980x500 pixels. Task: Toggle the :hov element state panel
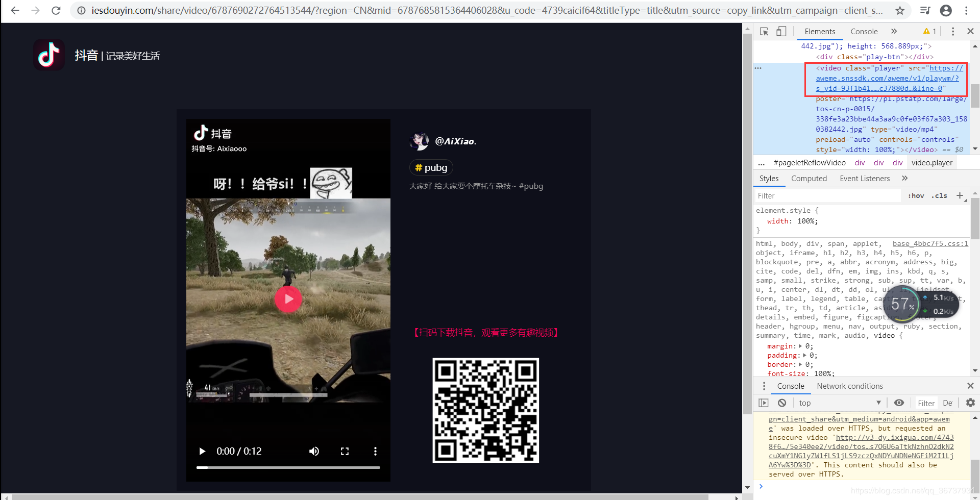click(x=916, y=196)
